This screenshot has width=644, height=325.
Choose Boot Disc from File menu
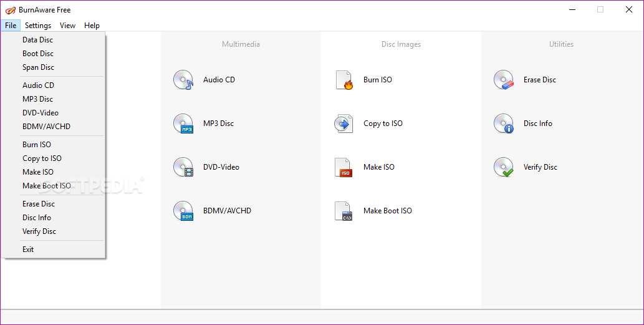click(54, 54)
